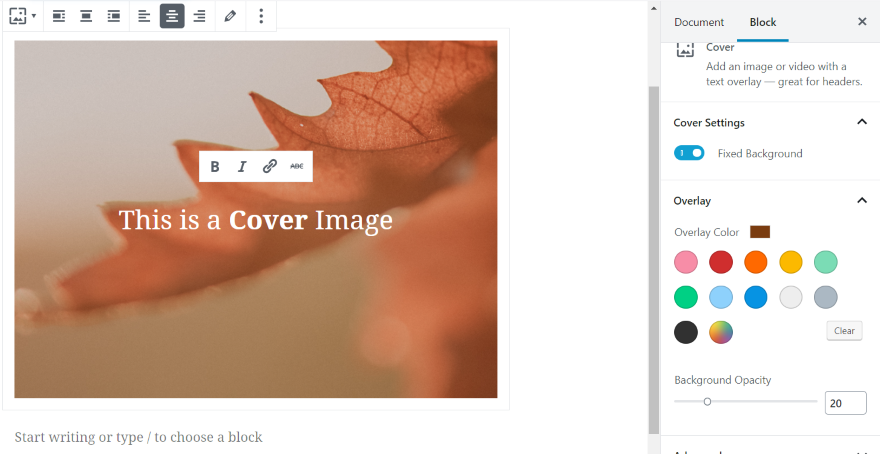
Task: Toggle bold formatting on the cover text
Action: pyautogui.click(x=214, y=166)
